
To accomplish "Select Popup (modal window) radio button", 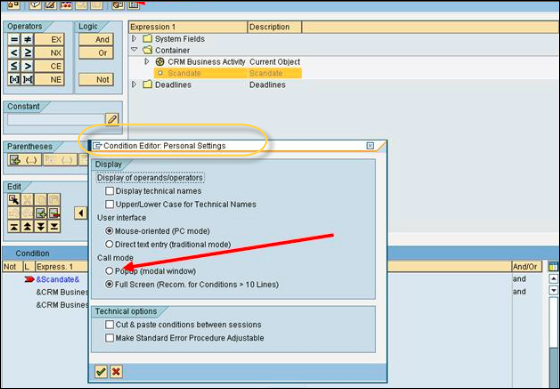I will 109,271.
